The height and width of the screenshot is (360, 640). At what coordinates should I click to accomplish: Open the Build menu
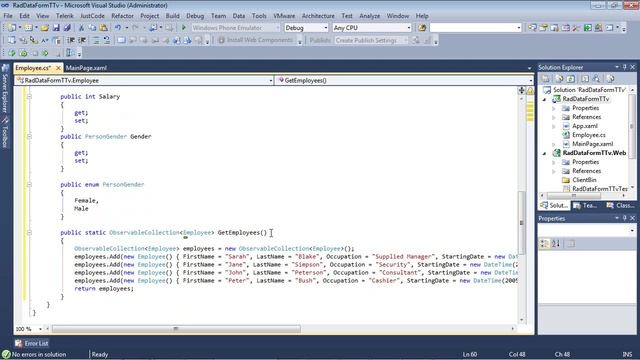172,16
